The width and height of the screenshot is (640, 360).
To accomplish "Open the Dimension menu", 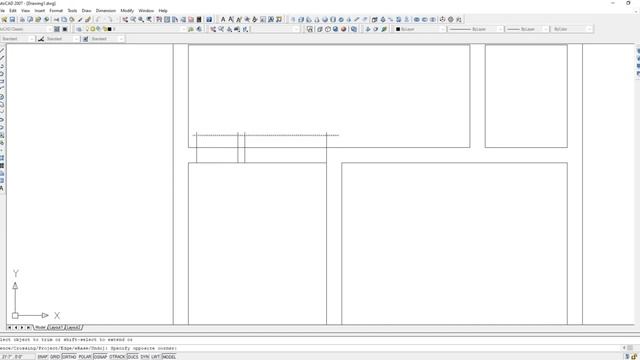I will click(106, 11).
